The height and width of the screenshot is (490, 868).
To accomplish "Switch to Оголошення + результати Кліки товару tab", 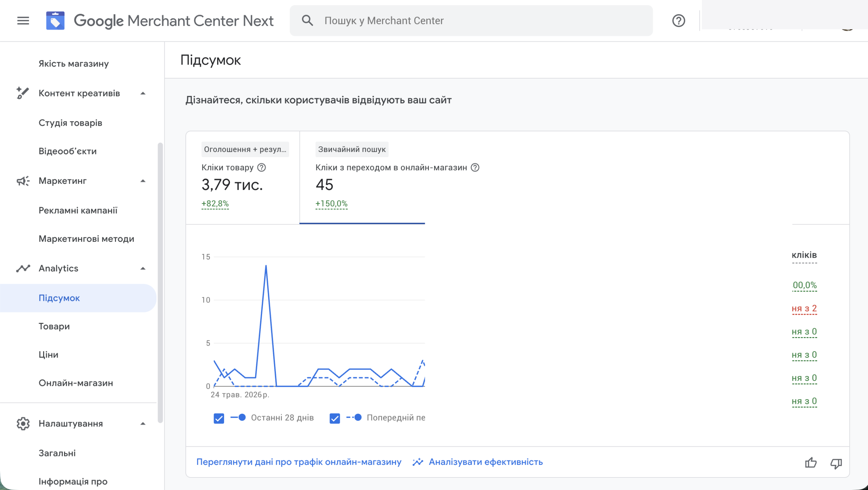I will 243,178.
